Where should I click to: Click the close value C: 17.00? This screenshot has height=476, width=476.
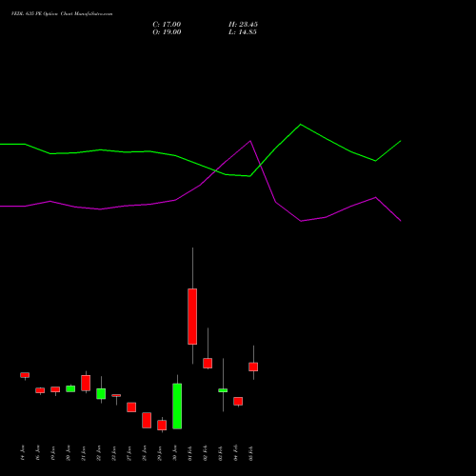click(167, 25)
